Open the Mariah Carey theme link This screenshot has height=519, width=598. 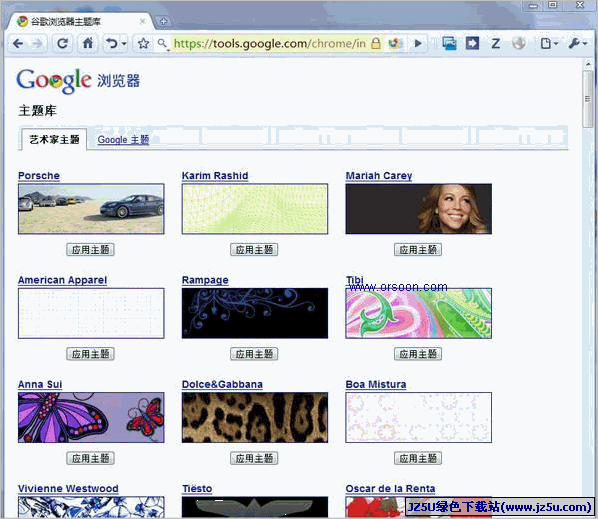(x=379, y=176)
